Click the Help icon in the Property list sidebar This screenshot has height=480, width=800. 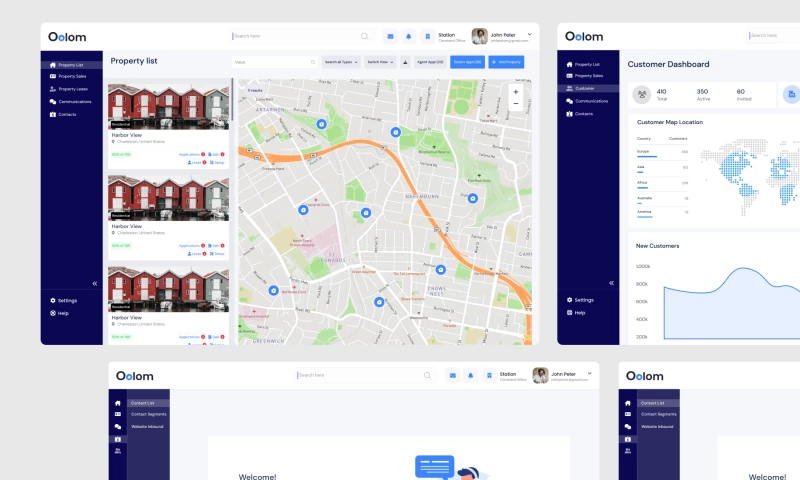[x=53, y=313]
